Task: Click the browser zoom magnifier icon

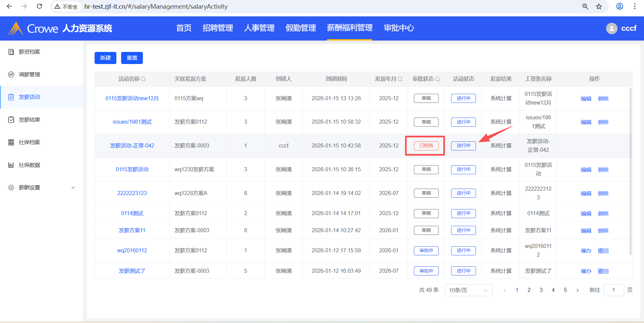Action: 585,6
